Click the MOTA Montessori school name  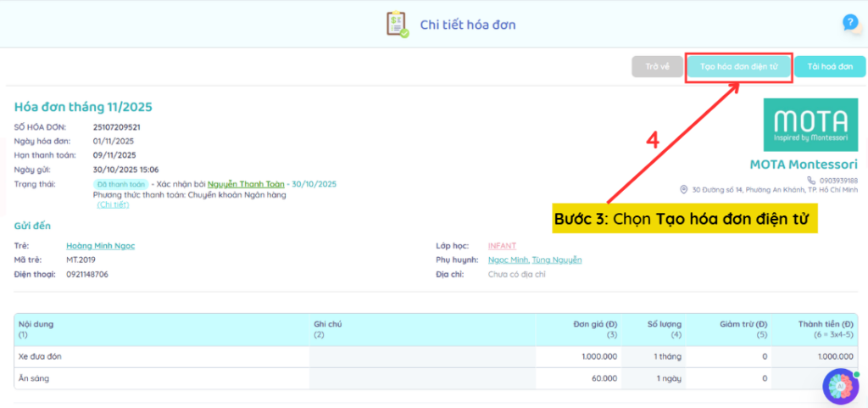(x=803, y=164)
